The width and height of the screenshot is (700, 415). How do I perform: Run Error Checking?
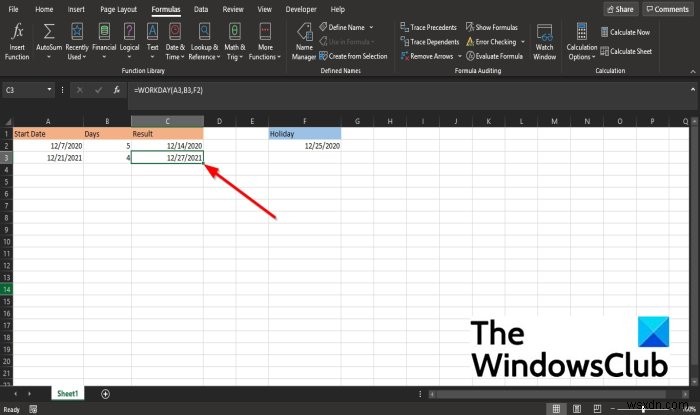coord(491,42)
